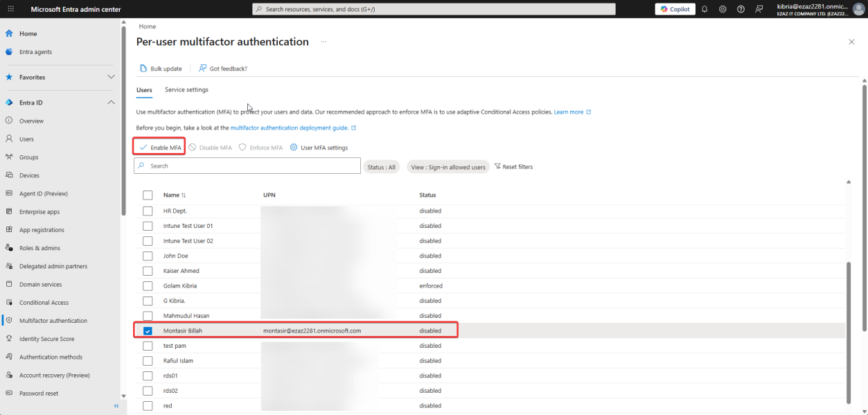Check the test pam row checkbox
This screenshot has height=415, width=868.
(148, 346)
